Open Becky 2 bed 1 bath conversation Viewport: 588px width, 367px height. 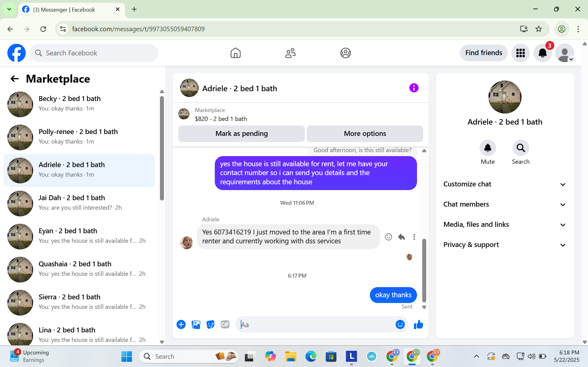click(79, 104)
